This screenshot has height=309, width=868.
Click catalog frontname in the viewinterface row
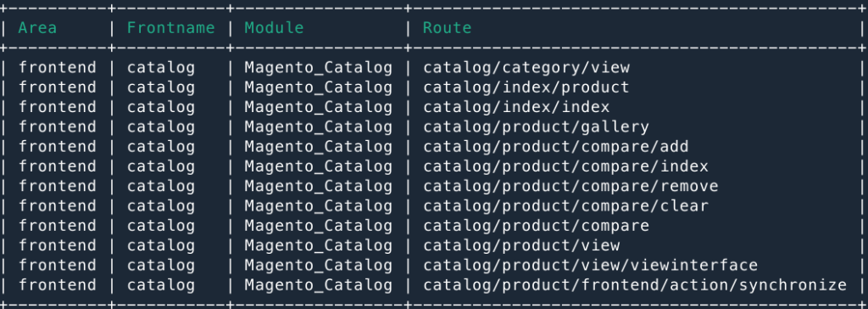tap(161, 266)
